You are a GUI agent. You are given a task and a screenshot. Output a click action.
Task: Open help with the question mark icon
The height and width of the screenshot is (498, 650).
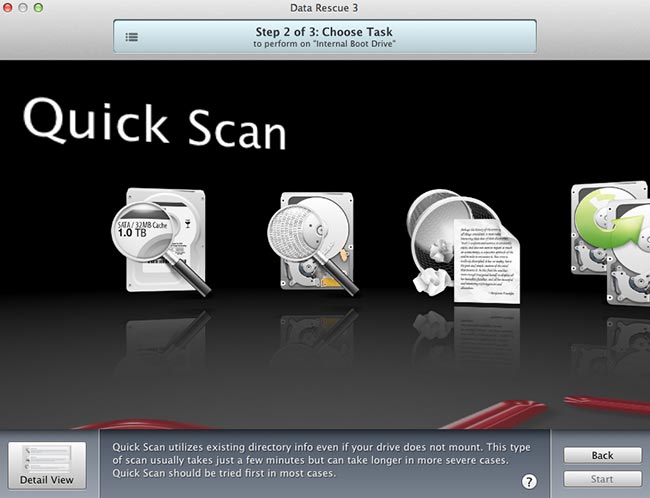coord(529,481)
